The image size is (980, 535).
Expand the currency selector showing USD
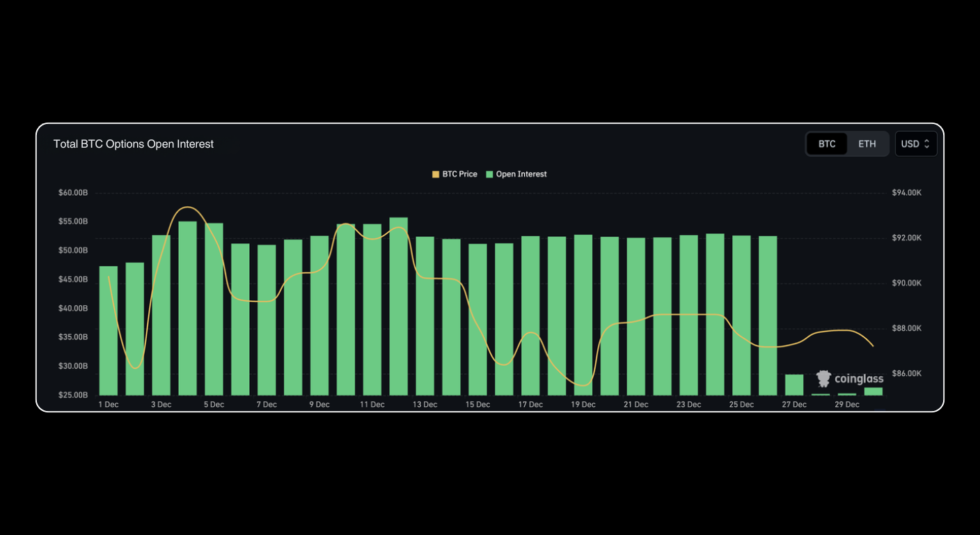pyautogui.click(x=916, y=144)
